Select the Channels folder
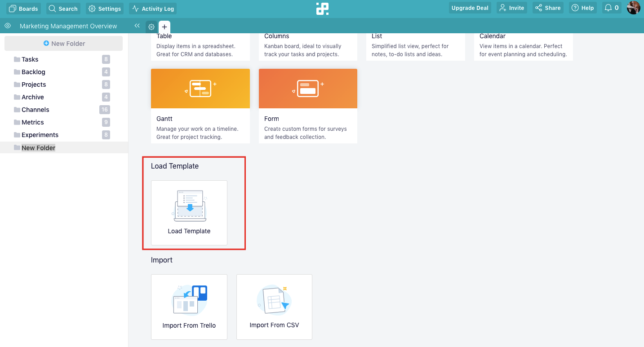 [64, 110]
